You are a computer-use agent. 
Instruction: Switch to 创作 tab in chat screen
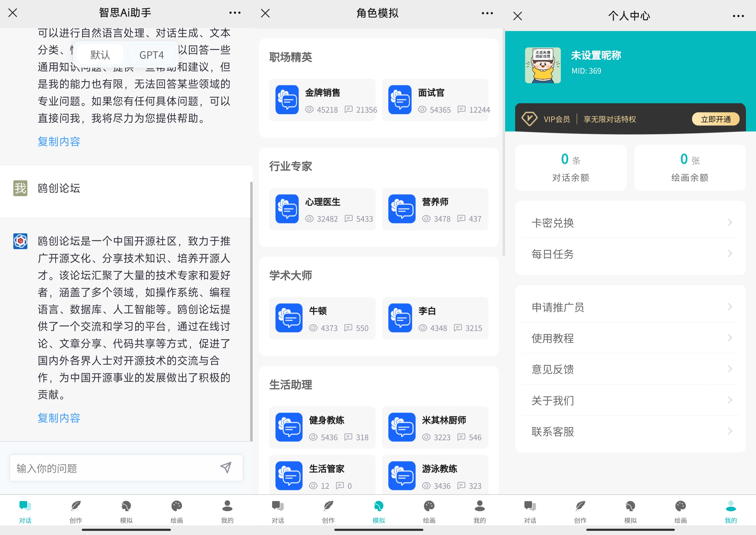click(x=76, y=512)
